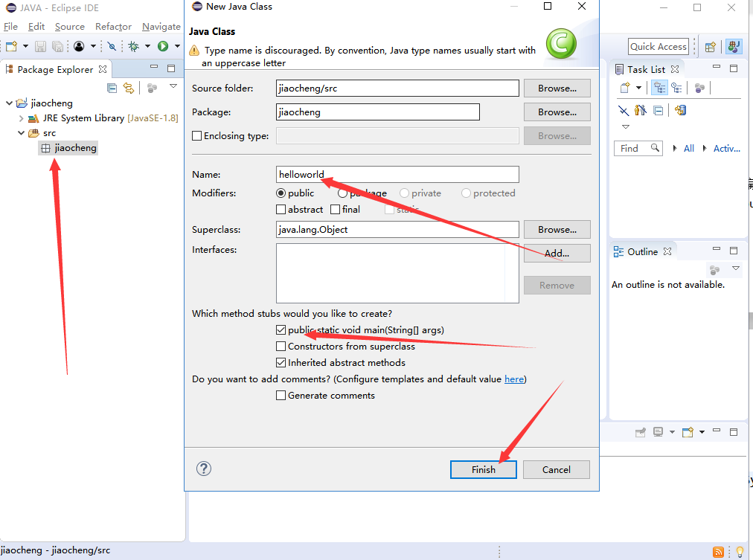Check the abstract modifier checkbox

click(281, 209)
